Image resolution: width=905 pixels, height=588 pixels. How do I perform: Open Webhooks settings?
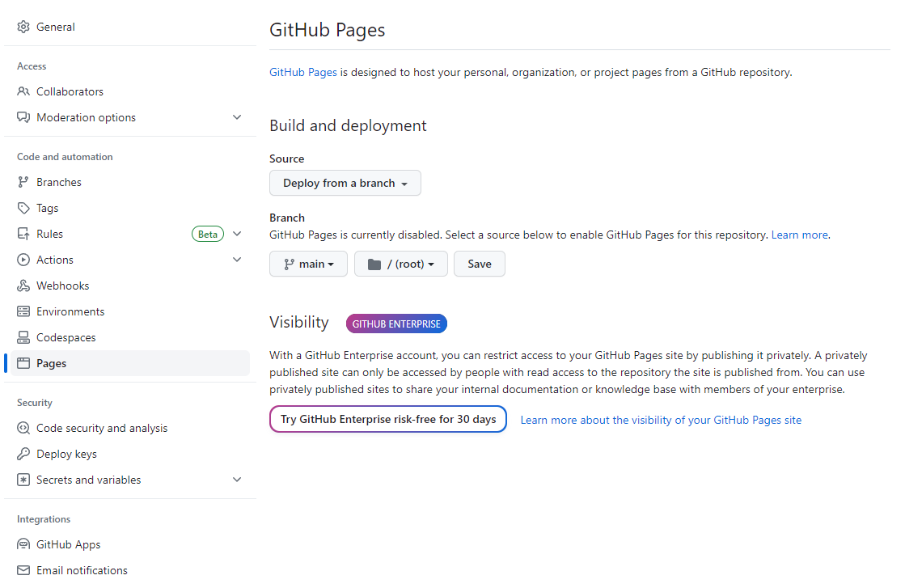click(130, 286)
